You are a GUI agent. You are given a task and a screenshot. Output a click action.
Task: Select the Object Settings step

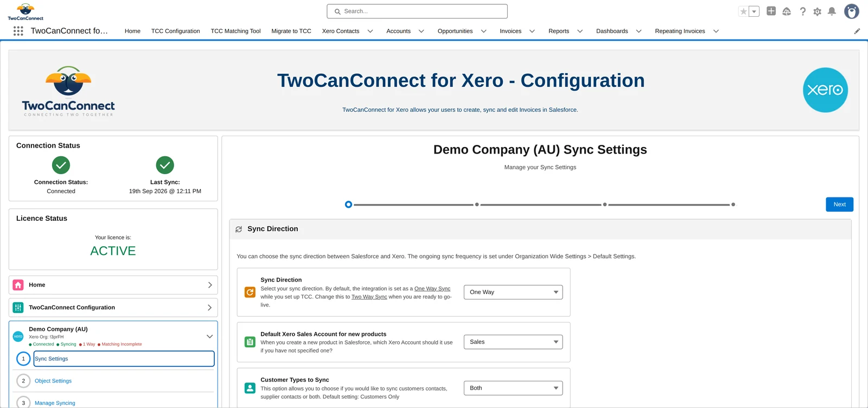(x=53, y=381)
